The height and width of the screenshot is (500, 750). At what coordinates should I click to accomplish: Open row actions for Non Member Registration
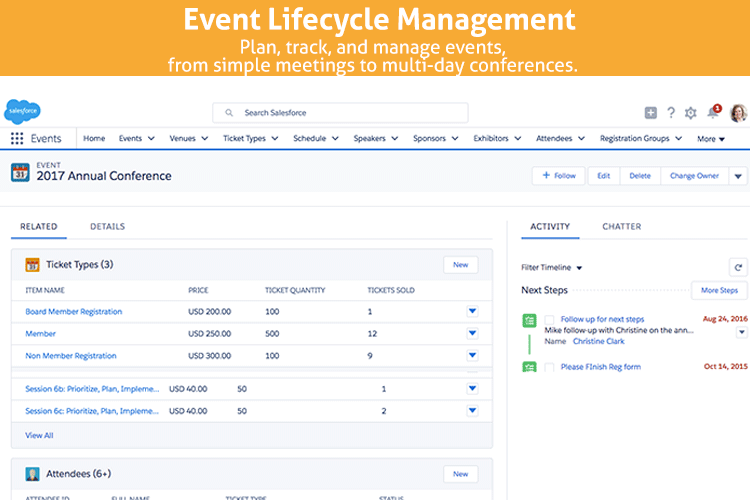[x=472, y=356]
